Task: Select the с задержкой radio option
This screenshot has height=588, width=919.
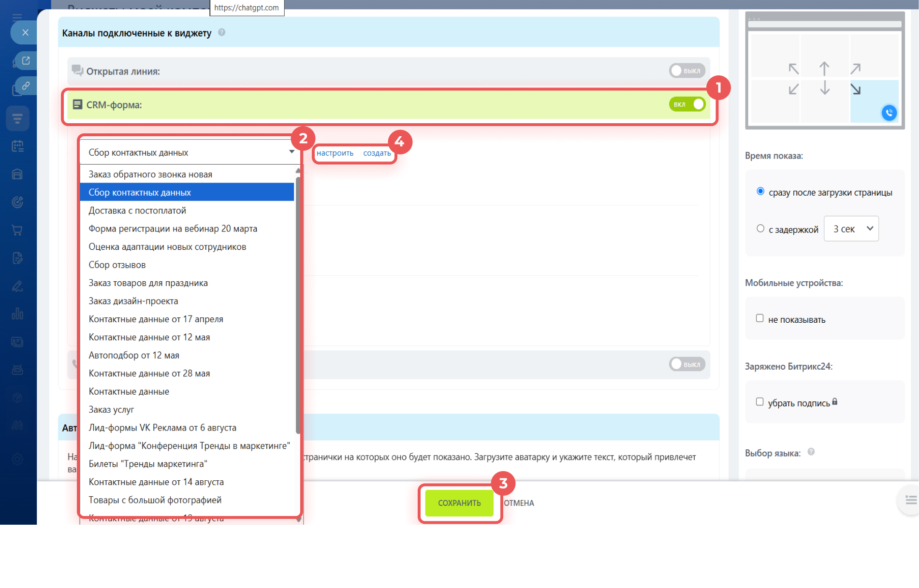Action: click(x=760, y=229)
